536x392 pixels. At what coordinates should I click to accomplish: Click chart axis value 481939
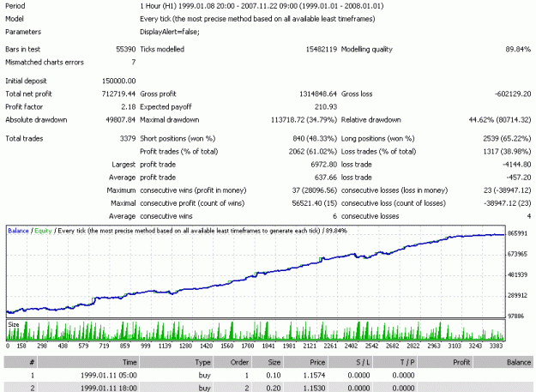[x=517, y=274]
